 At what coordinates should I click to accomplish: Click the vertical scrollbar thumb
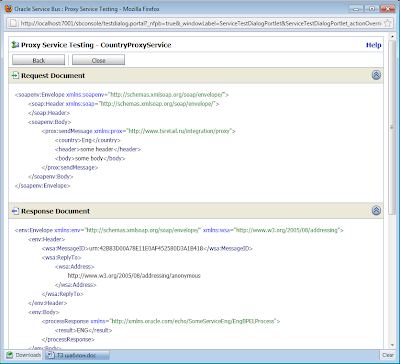tap(392, 127)
